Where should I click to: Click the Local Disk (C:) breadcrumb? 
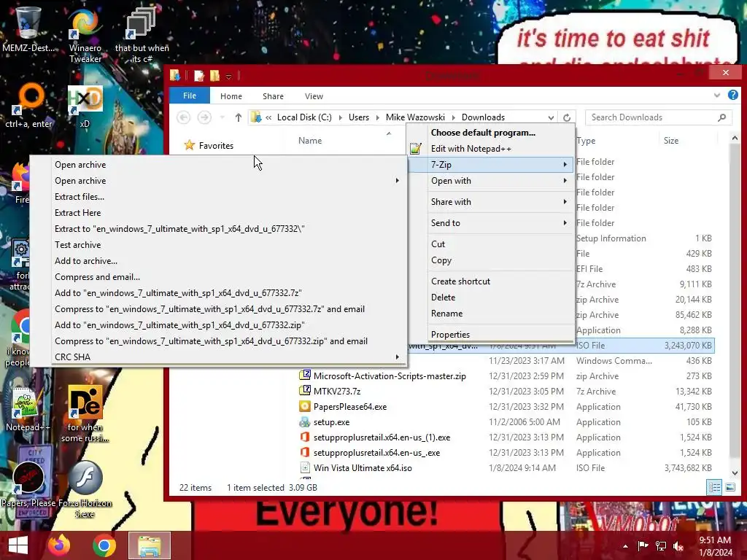304,117
